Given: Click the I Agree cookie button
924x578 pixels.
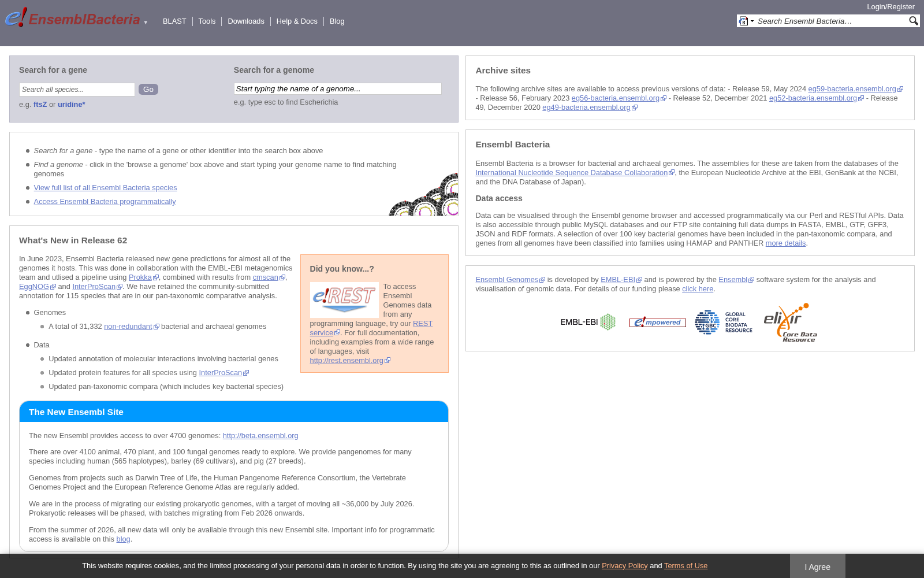Looking at the screenshot, I should tap(818, 566).
